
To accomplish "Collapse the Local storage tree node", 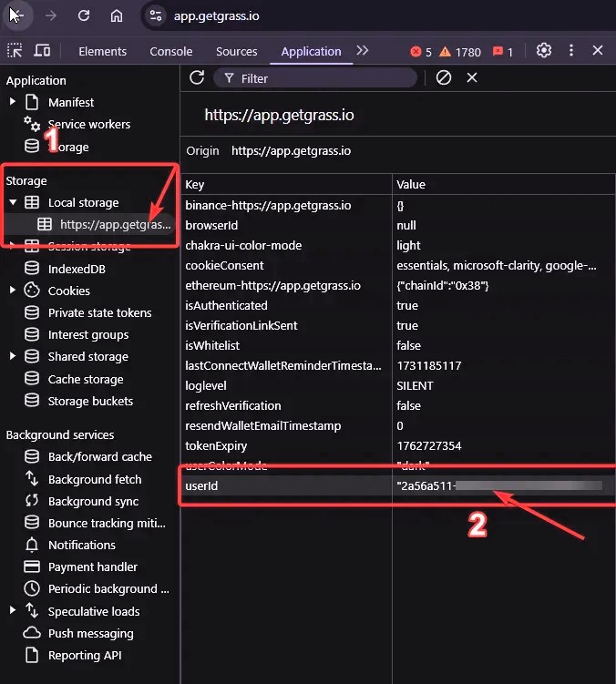I will tap(13, 202).
